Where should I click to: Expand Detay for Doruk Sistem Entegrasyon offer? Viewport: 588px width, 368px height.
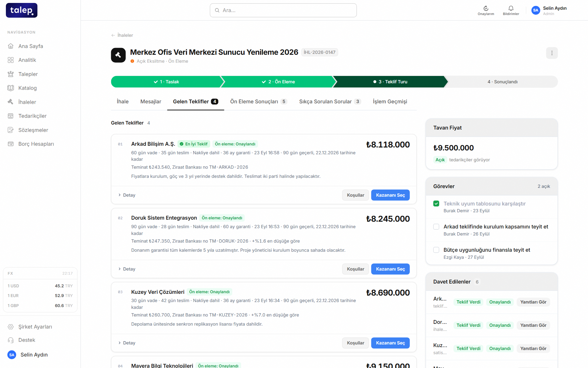pos(127,269)
